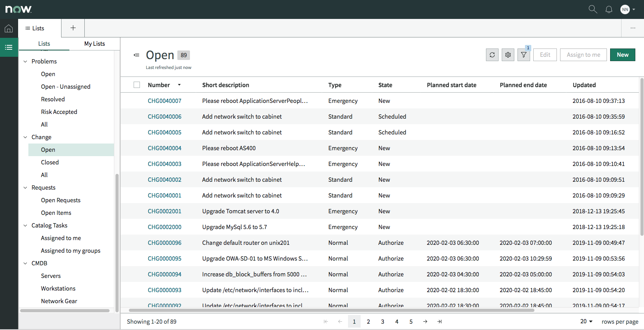644x330 pixels.
Task: Open the more options ellipsis menu
Action: pos(633,28)
